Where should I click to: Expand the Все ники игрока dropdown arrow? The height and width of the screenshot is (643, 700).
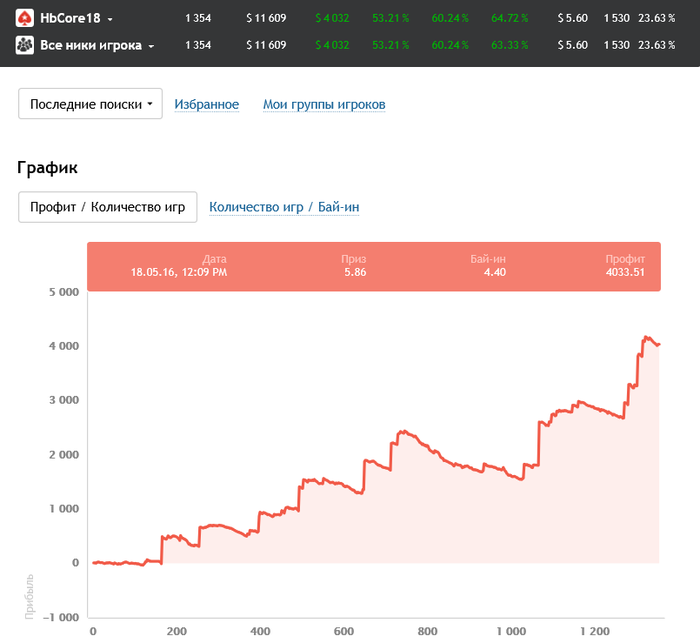click(x=151, y=47)
